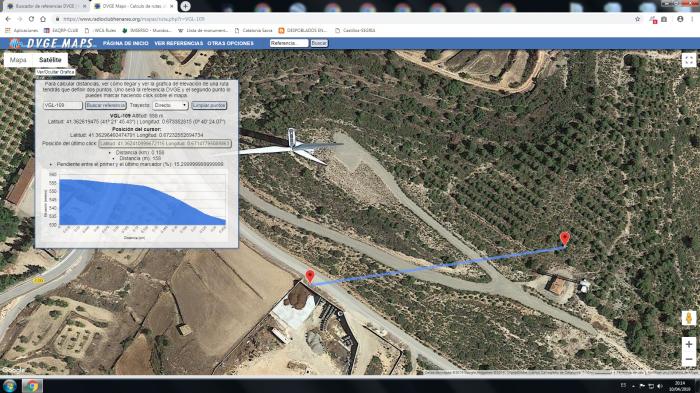Image resolution: width=700 pixels, height=393 pixels.
Task: Open the OTRAS OPCIONES menu
Action: tap(230, 43)
